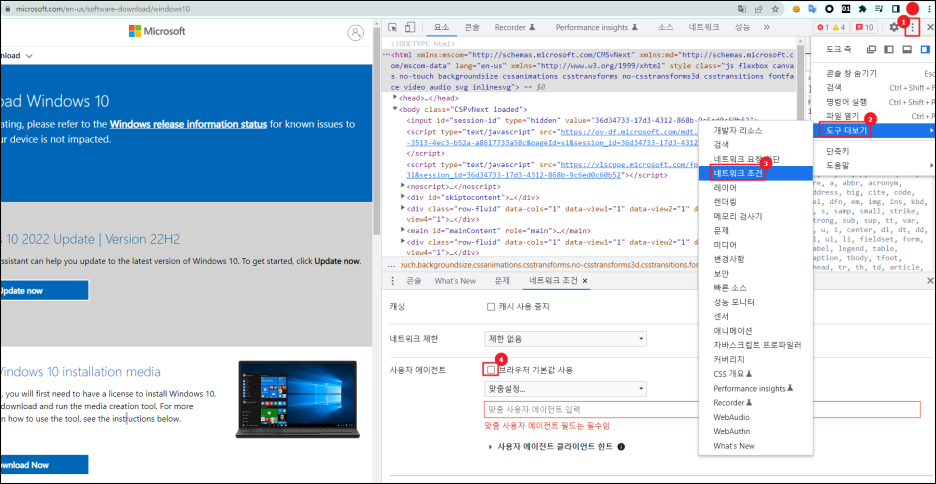
Task: Expand the <head> node in DOM tree
Action: pyautogui.click(x=395, y=97)
